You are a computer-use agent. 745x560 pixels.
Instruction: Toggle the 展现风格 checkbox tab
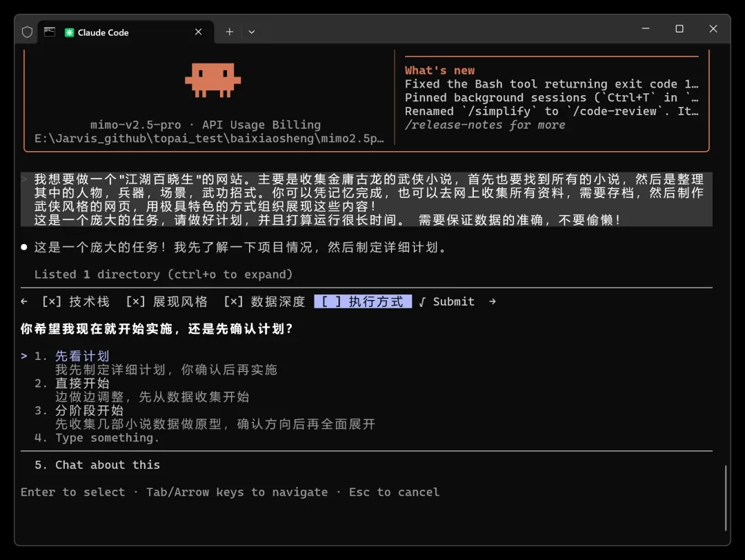pyautogui.click(x=167, y=301)
